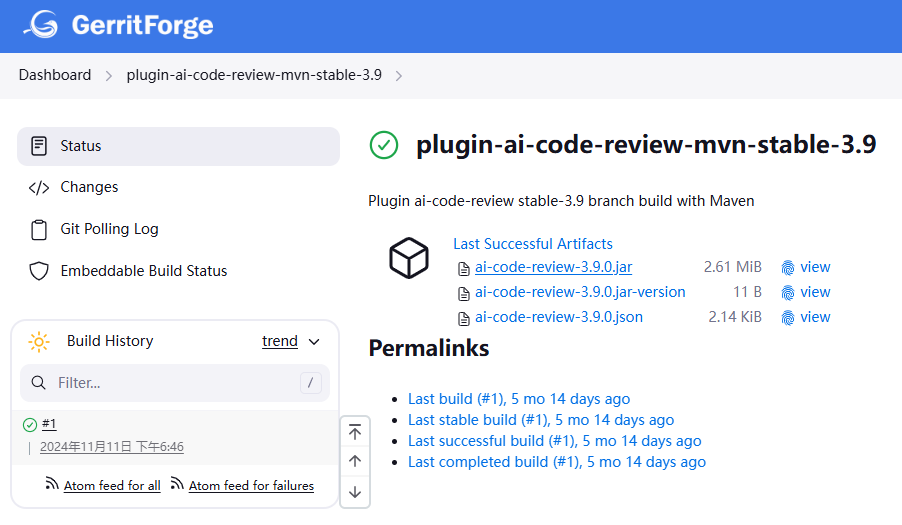
Task: Click RSS icon beside Atom feed for failures
Action: 177,484
